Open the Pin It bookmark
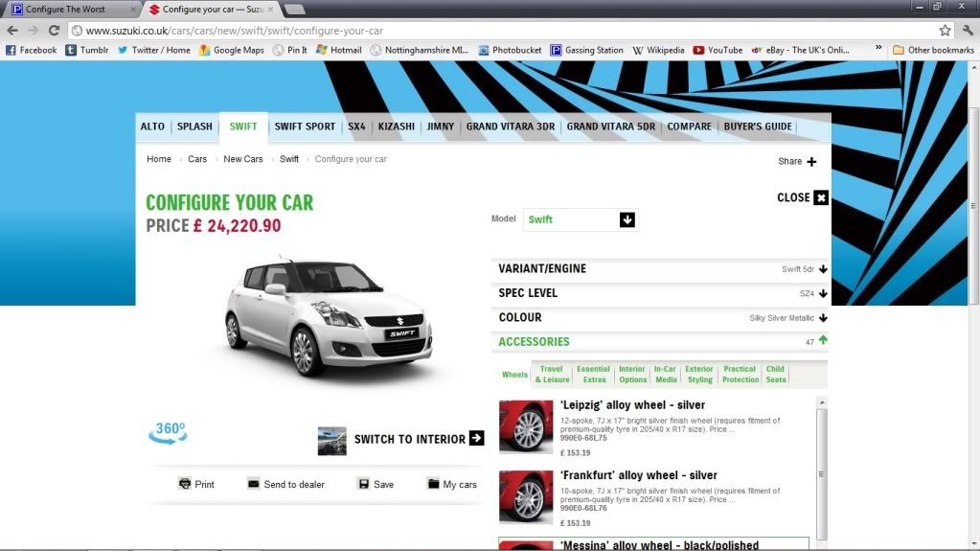This screenshot has width=980, height=551. coord(290,50)
